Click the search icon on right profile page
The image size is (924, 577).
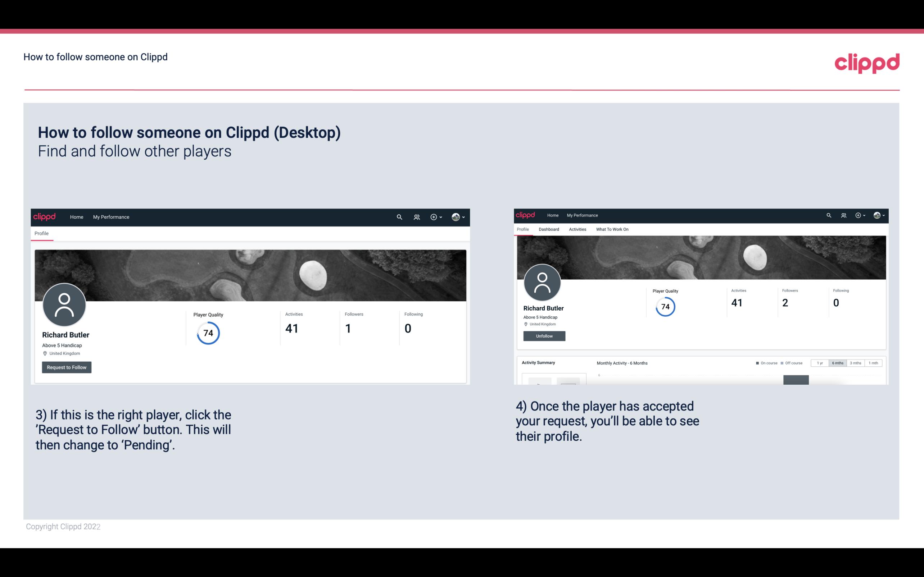pyautogui.click(x=828, y=215)
